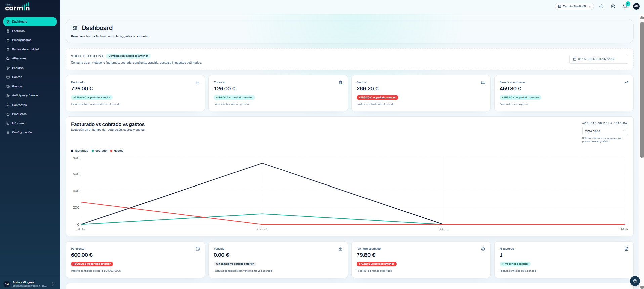Switch company via Carmin Studio SL selector

click(x=574, y=6)
